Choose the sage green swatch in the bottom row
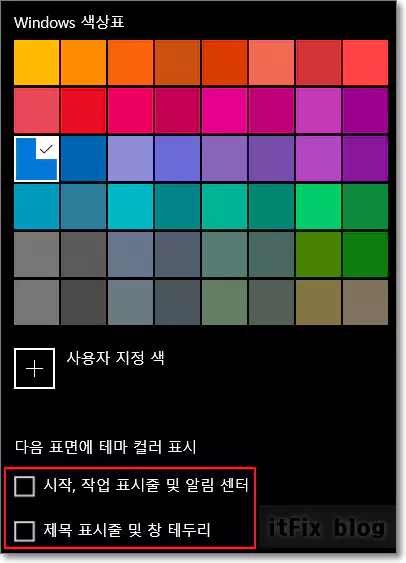The width and height of the screenshot is (406, 563). (224, 303)
